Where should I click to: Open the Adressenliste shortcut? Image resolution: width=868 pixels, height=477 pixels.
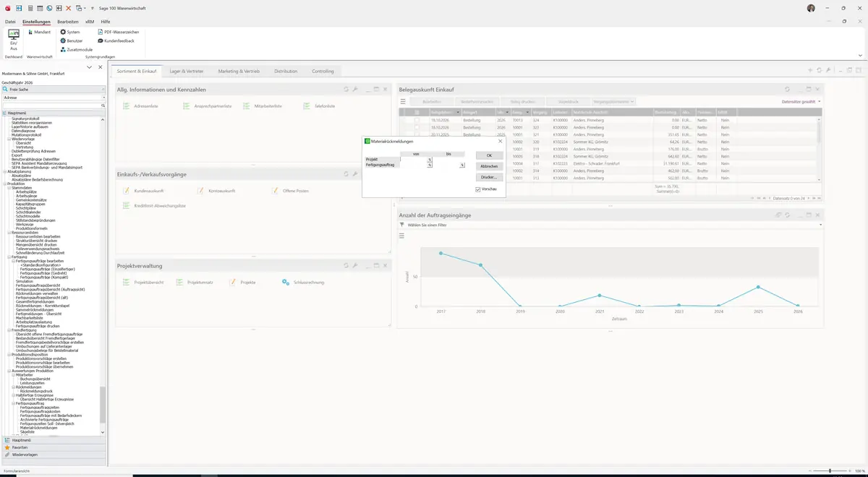tap(141, 106)
